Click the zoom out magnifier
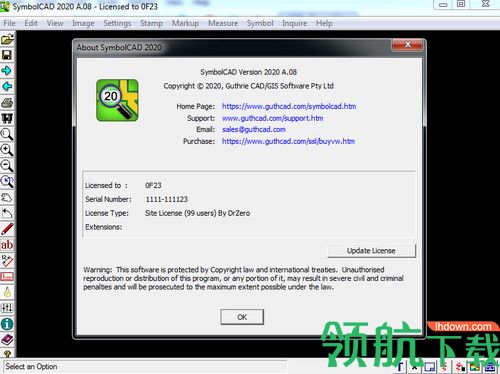The height and width of the screenshot is (374, 500). (x=7, y=166)
